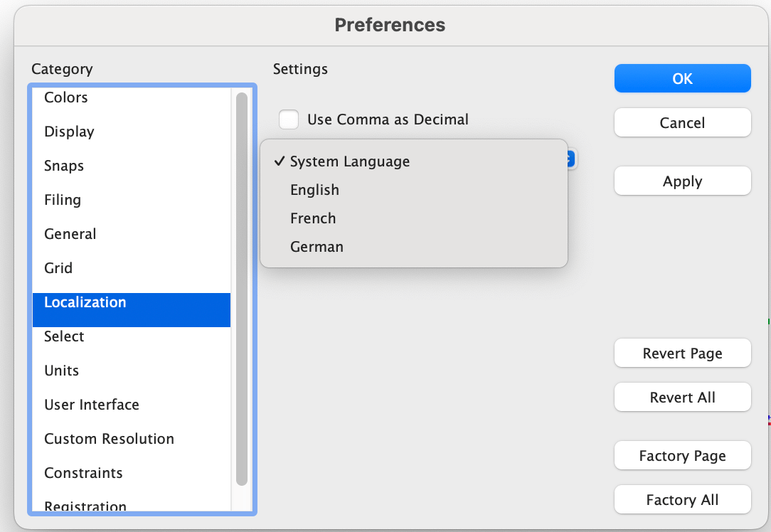The width and height of the screenshot is (771, 532).
Task: Apply the preference changes
Action: (682, 181)
